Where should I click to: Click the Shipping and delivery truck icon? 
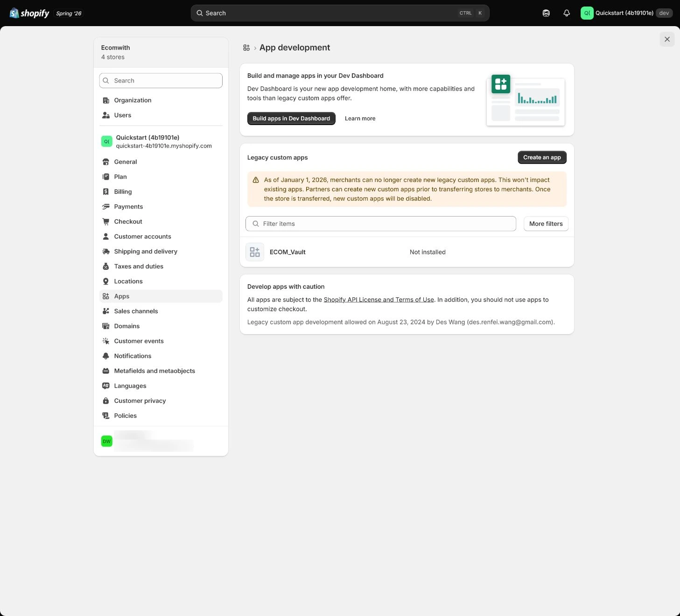pyautogui.click(x=106, y=252)
